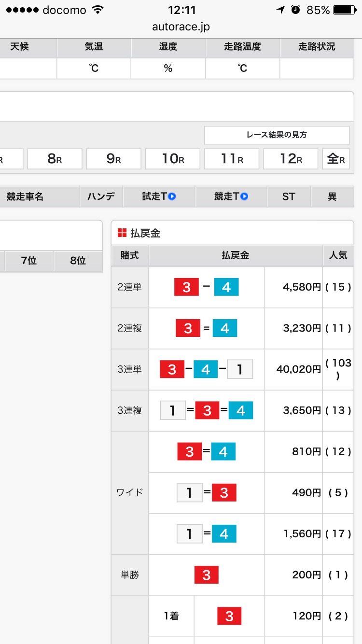Tap the blue arrow beside 試走T
This screenshot has height=644, width=362.
[x=171, y=196]
